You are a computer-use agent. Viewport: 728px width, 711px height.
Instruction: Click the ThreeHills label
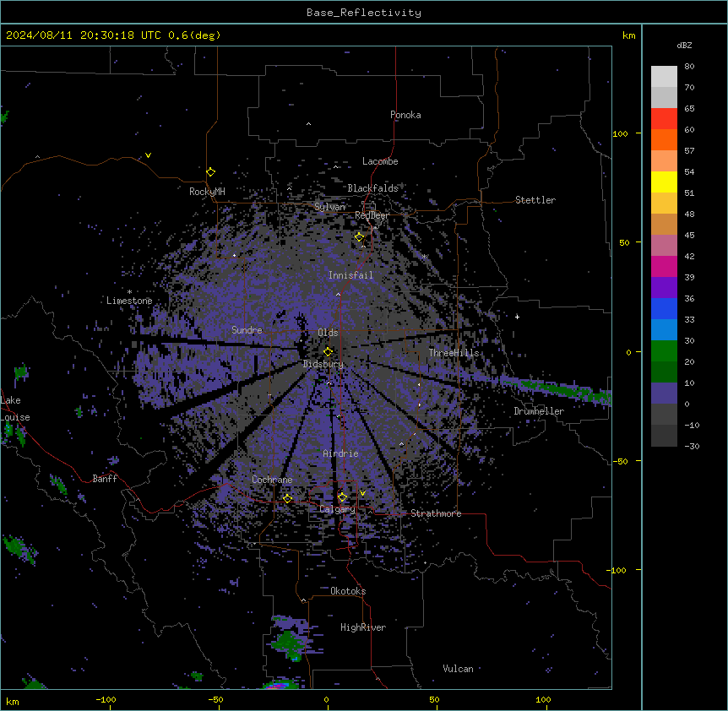coord(454,353)
